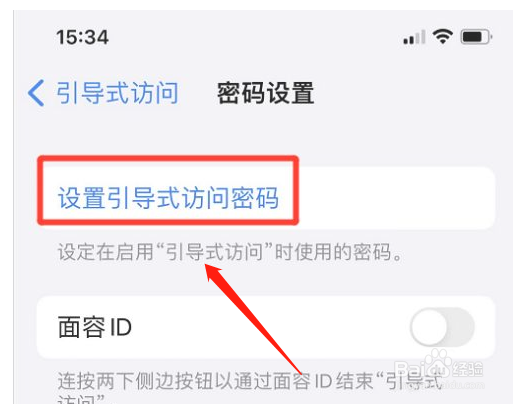
Task: Open 设置引导式访问密码 option
Action: pyautogui.click(x=265, y=198)
